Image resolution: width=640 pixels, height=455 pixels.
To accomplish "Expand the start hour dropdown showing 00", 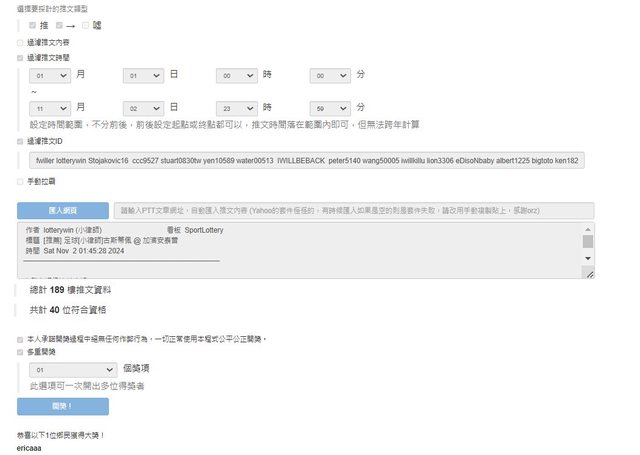I will click(x=237, y=75).
